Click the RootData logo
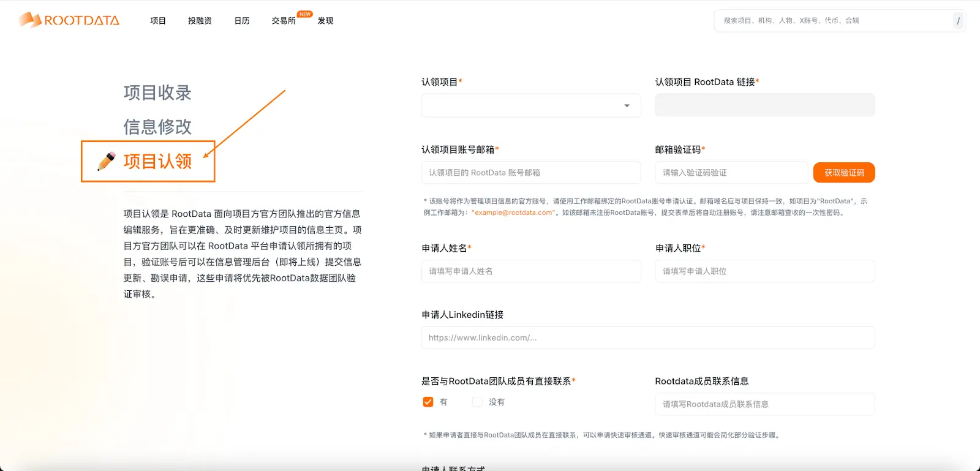Viewport: 980px width, 471px height. coord(69,20)
